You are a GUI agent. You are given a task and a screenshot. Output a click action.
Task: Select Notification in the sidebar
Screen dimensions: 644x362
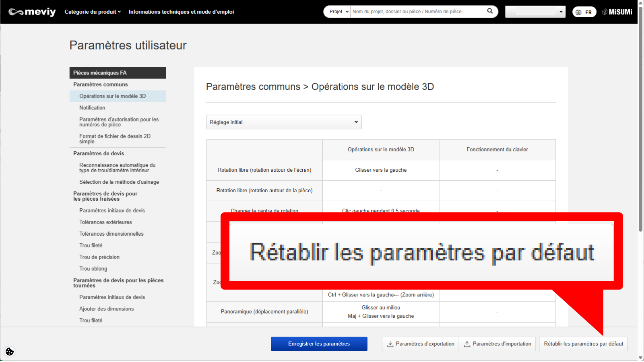click(x=92, y=108)
